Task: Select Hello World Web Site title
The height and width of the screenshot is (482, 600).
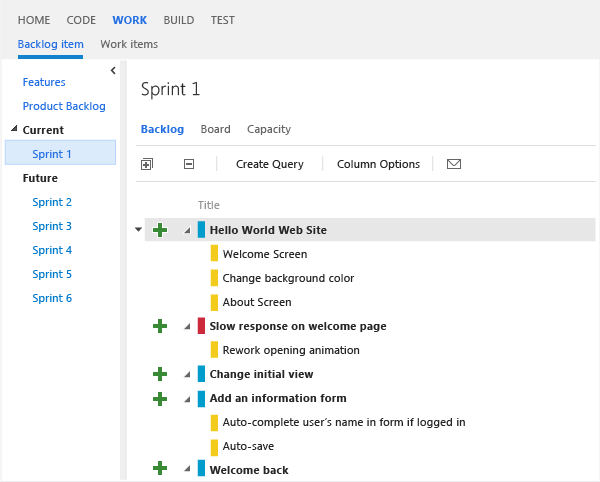Action: pos(268,230)
